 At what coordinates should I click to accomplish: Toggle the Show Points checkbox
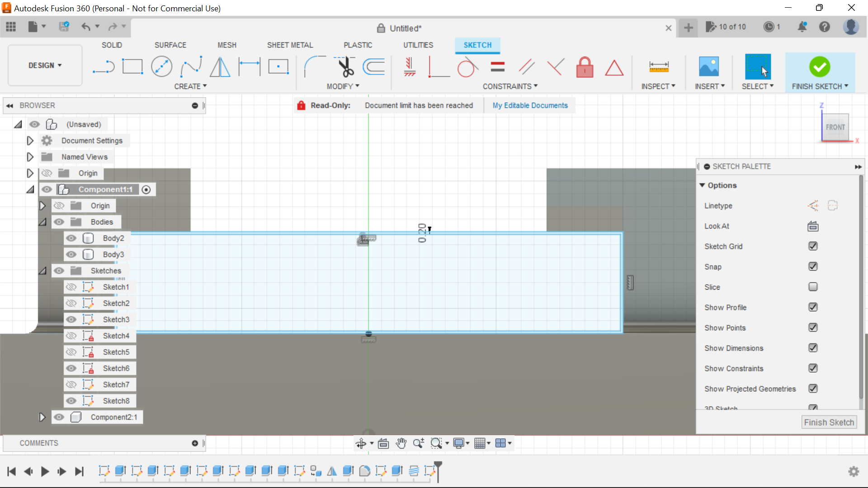(813, 328)
